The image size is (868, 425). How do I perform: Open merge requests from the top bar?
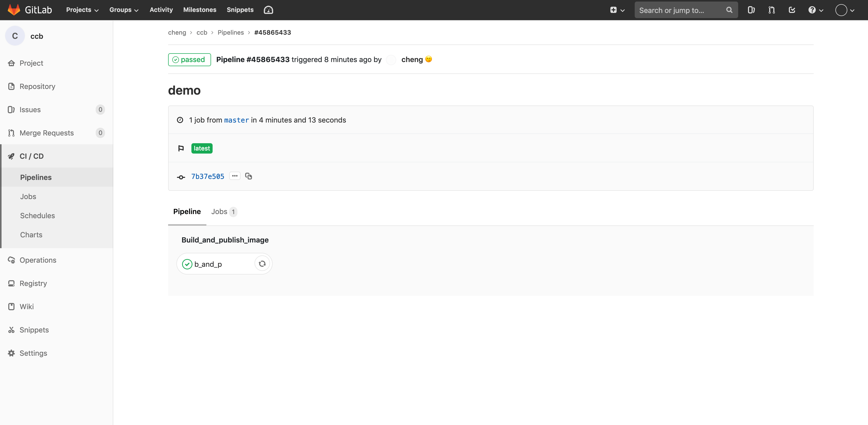point(771,10)
